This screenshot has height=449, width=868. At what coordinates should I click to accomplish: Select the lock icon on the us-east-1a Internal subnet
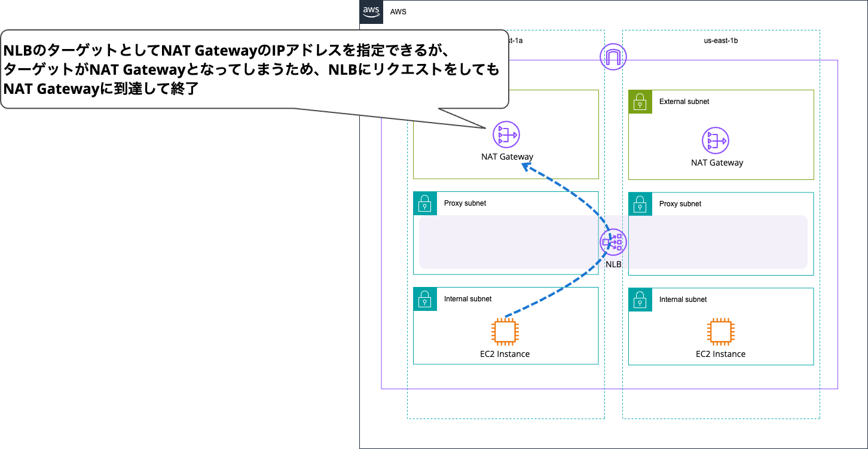[x=424, y=300]
